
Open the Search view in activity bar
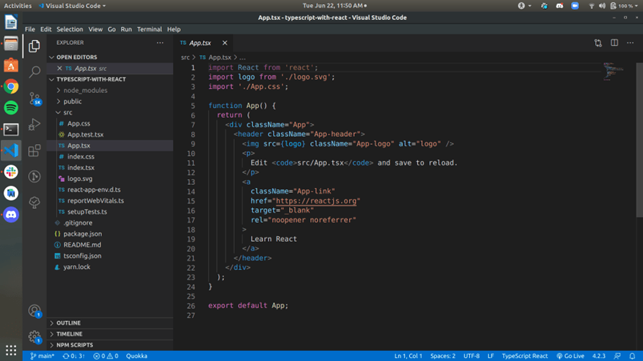[x=34, y=72]
